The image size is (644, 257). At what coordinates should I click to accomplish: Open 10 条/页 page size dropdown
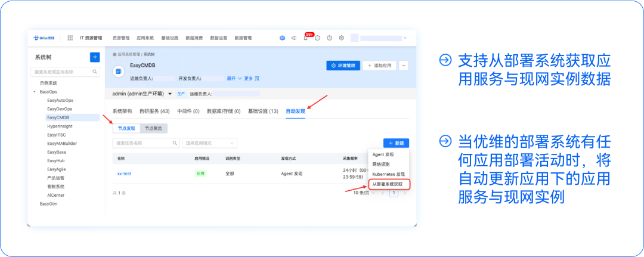(364, 193)
